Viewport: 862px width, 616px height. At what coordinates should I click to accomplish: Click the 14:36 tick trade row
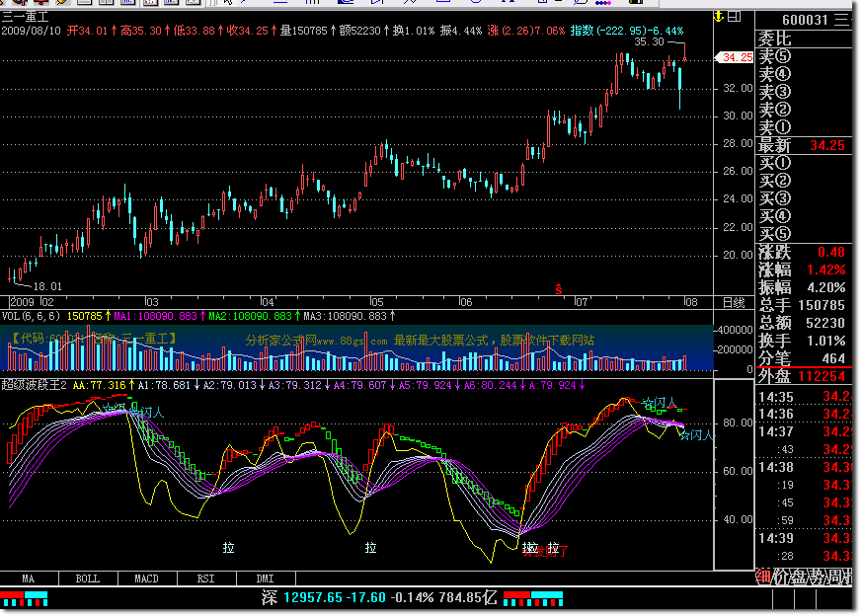pos(804,414)
